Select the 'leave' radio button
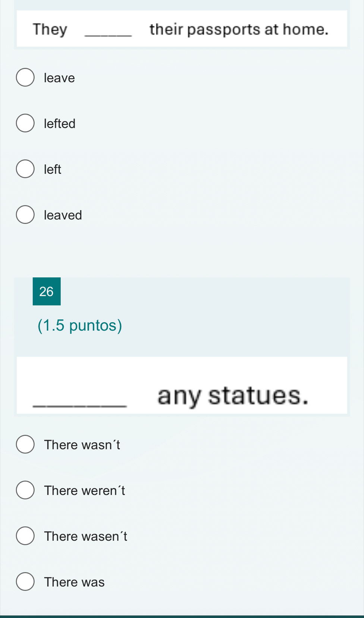The image size is (364, 618). point(25,78)
